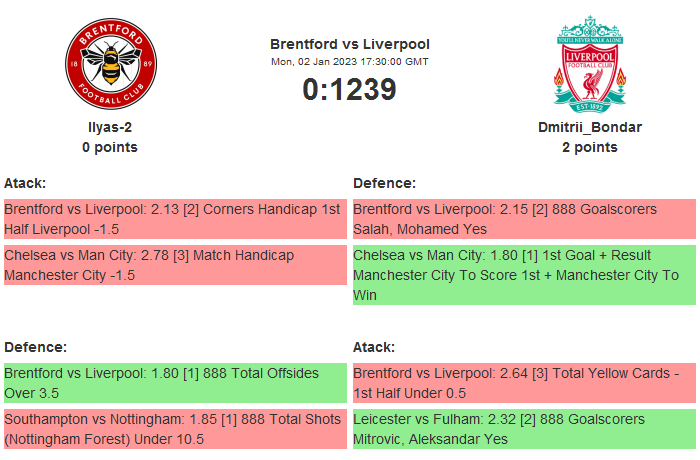Select the Manchester City To Score 1st bet

pos(524,275)
